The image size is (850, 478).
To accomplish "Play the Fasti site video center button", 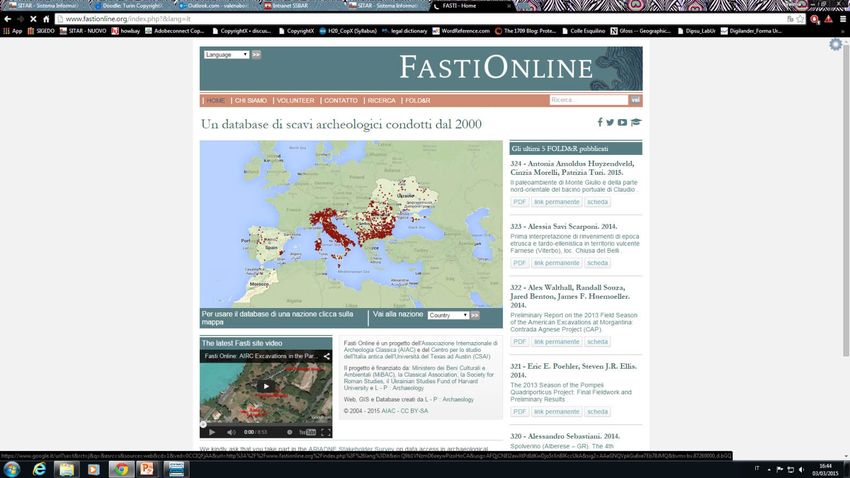I will tap(266, 386).
